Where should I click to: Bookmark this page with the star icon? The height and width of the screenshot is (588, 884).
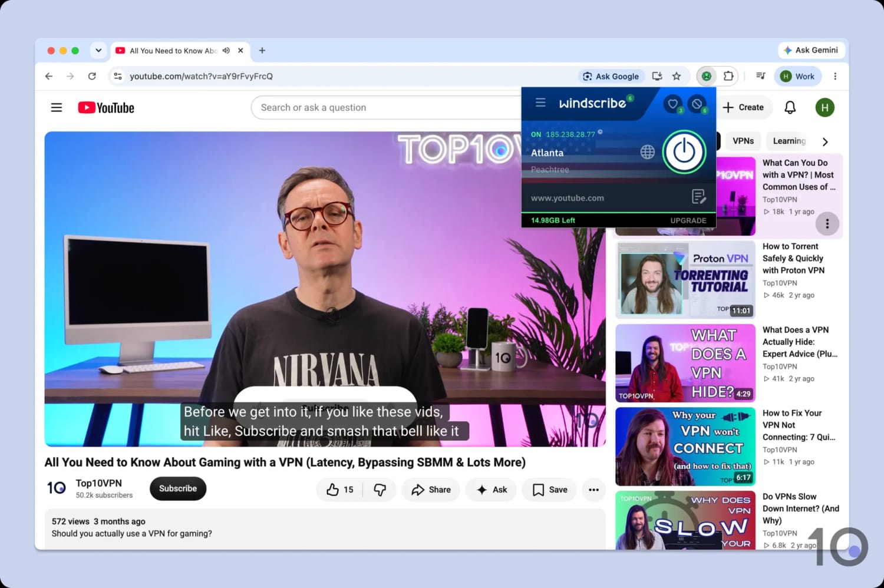pyautogui.click(x=677, y=76)
